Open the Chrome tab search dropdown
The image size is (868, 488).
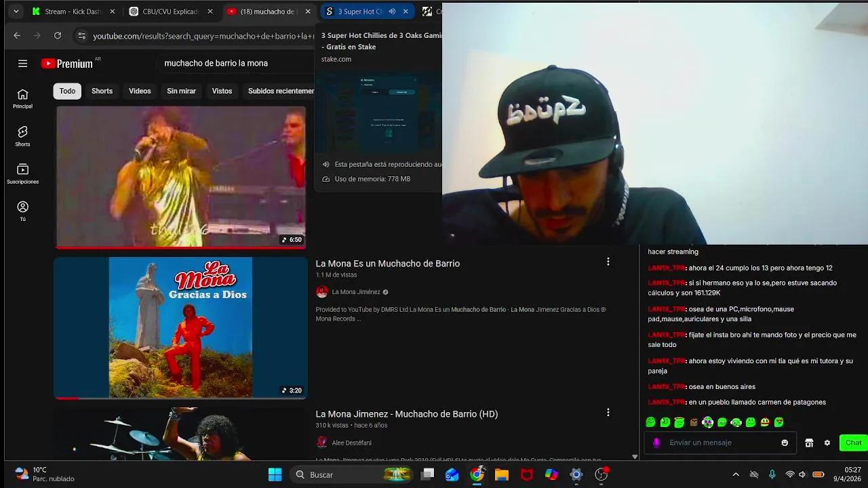point(16,12)
